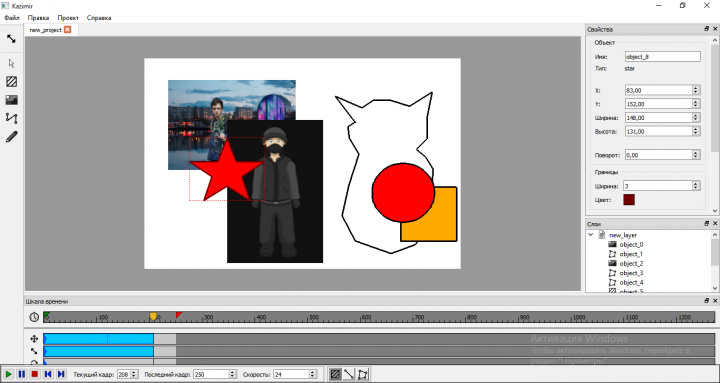This screenshot has width=720, height=383.
Task: Select the image insert tool
Action: point(11,100)
